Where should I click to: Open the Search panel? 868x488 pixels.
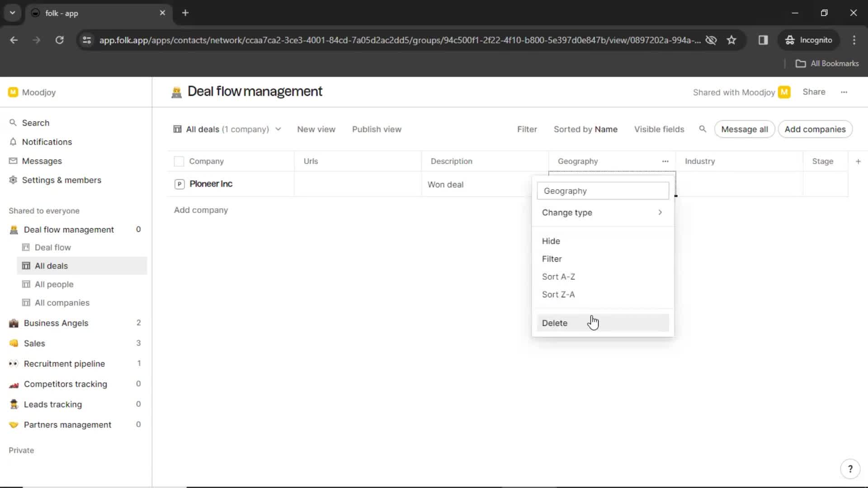[x=35, y=122]
